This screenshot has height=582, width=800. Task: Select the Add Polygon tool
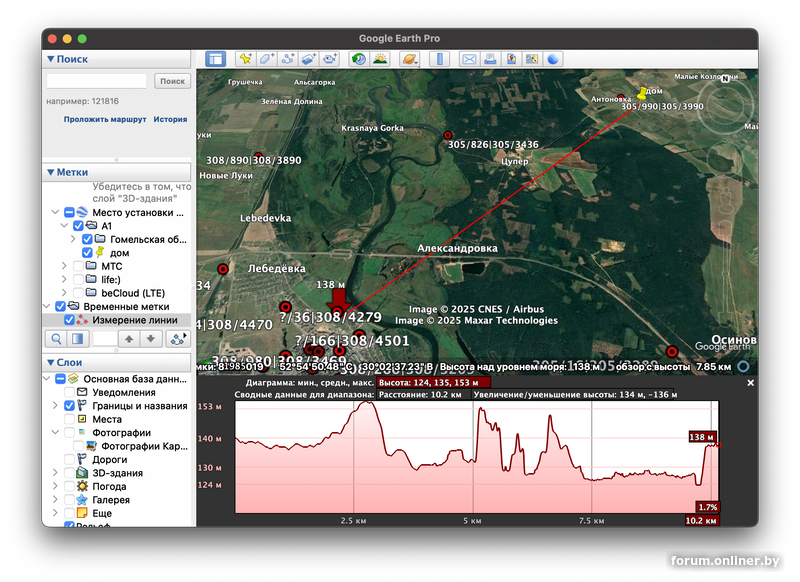[x=266, y=59]
